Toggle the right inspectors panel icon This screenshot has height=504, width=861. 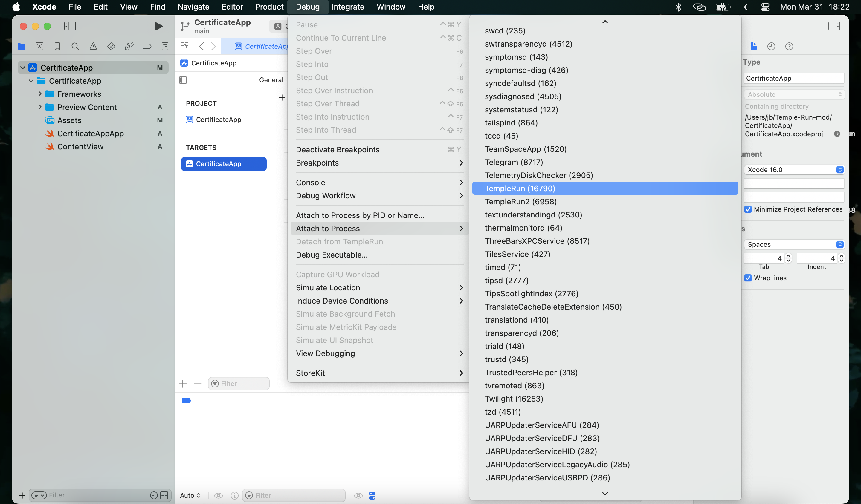tap(834, 26)
